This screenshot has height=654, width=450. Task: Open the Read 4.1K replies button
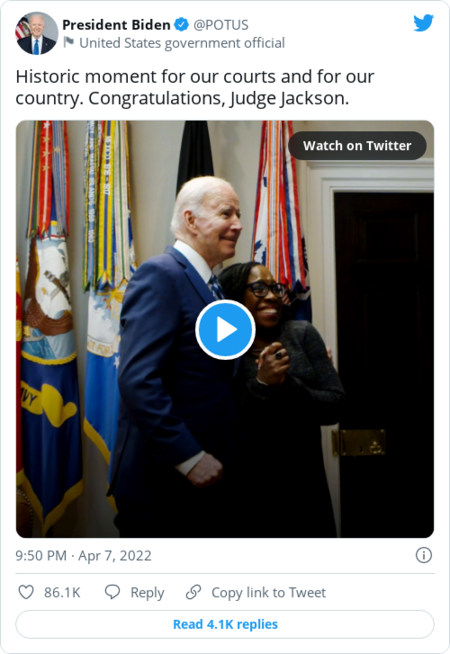pos(225,624)
